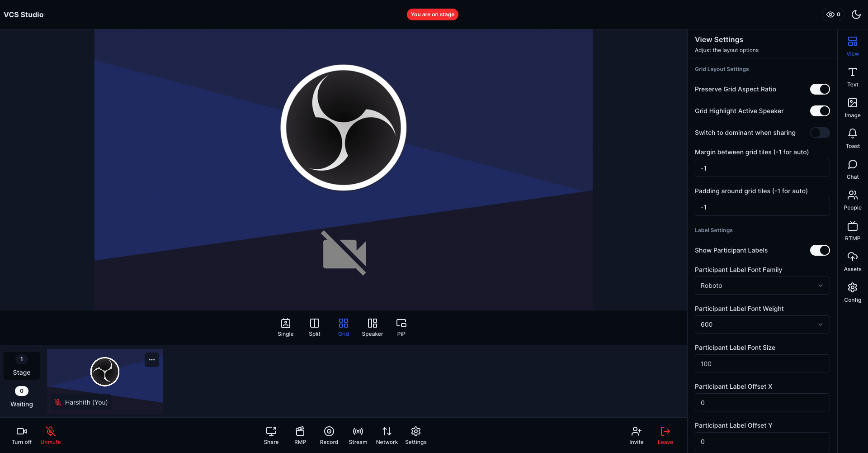This screenshot has height=453, width=868.
Task: Click the viewer count eye indicator
Action: (833, 14)
